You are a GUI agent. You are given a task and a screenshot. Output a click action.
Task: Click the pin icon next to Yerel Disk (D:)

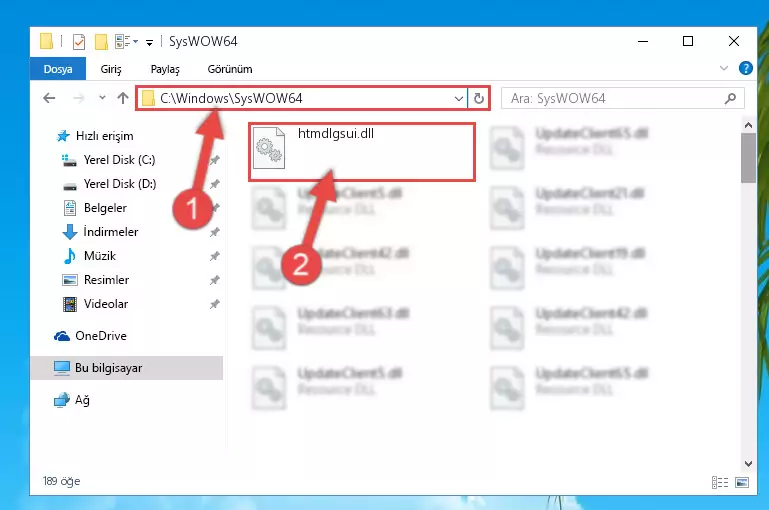(x=214, y=184)
